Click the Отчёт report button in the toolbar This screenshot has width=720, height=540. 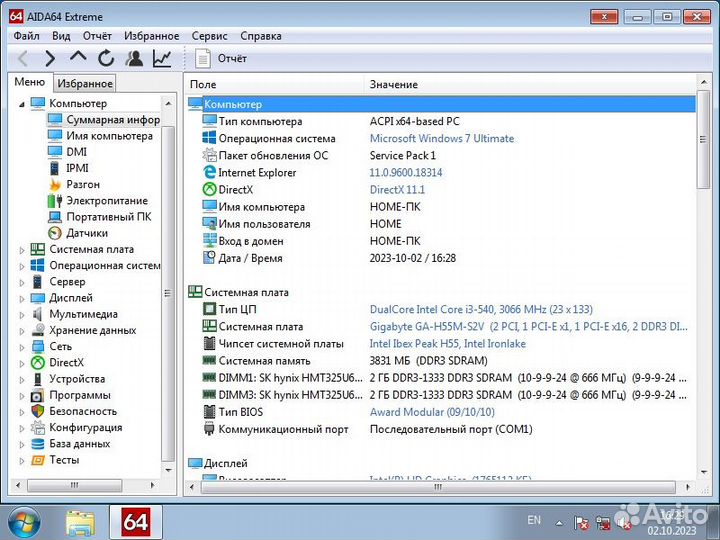(x=221, y=58)
